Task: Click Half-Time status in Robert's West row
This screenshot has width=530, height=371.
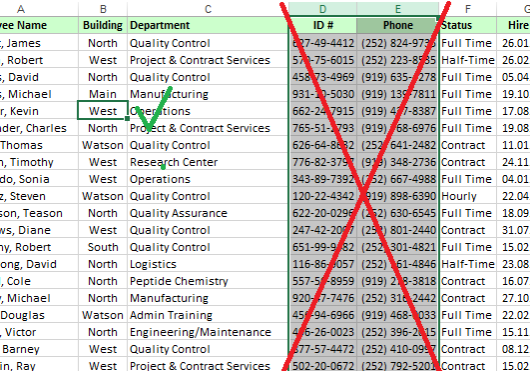Action: pos(468,60)
